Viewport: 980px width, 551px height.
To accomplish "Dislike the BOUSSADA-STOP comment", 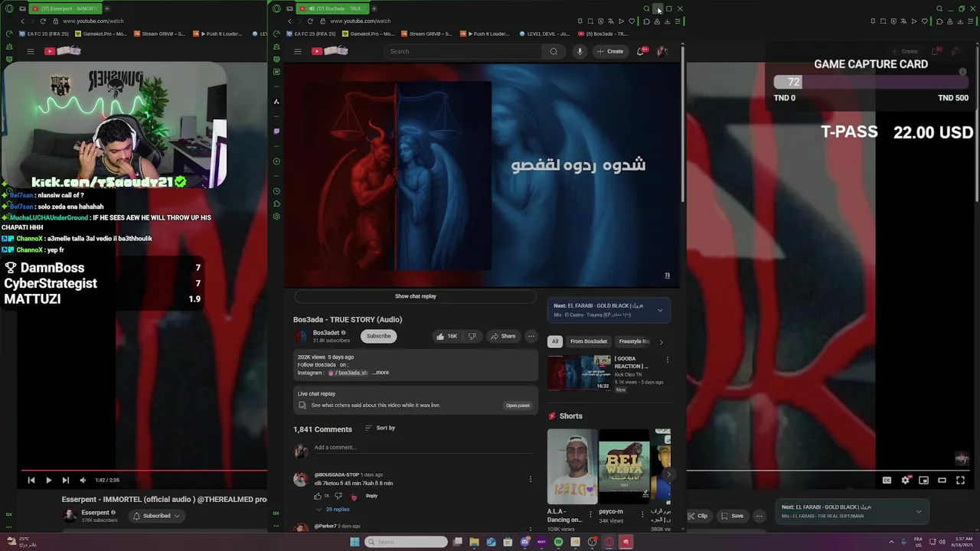I will point(338,496).
